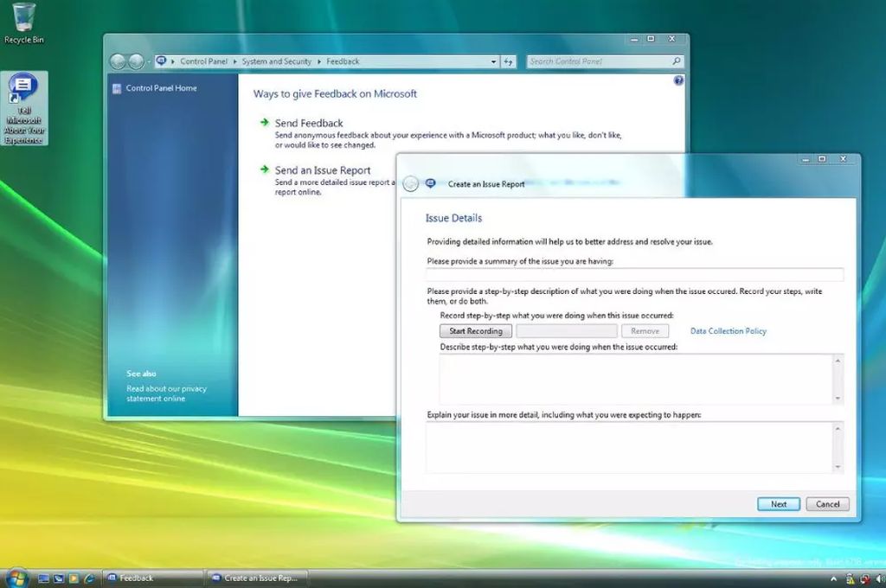Viewport: 886px width, 588px height.
Task: Open Tell Microsoft About Your Experience shortcut
Action: [x=23, y=108]
